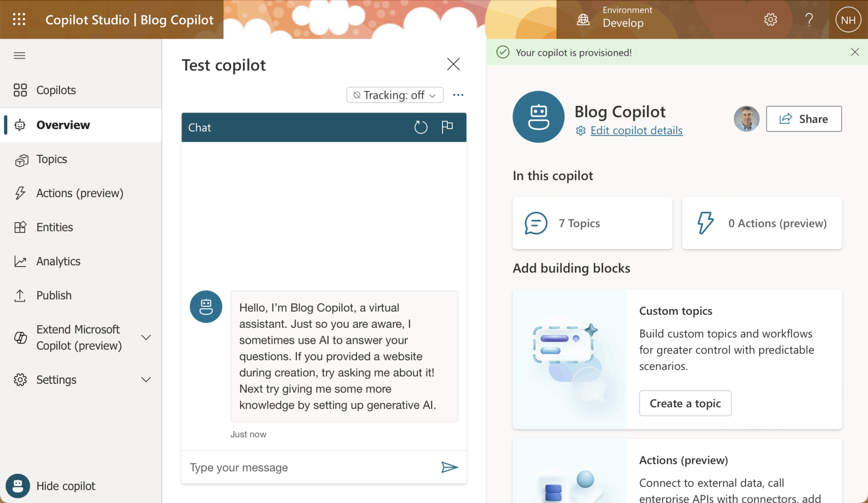The image size is (868, 503).
Task: Click the NH account avatar
Action: pos(848,20)
